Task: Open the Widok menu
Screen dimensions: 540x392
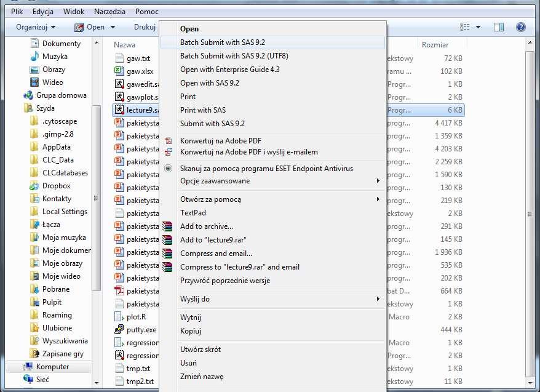Action: pos(74,12)
